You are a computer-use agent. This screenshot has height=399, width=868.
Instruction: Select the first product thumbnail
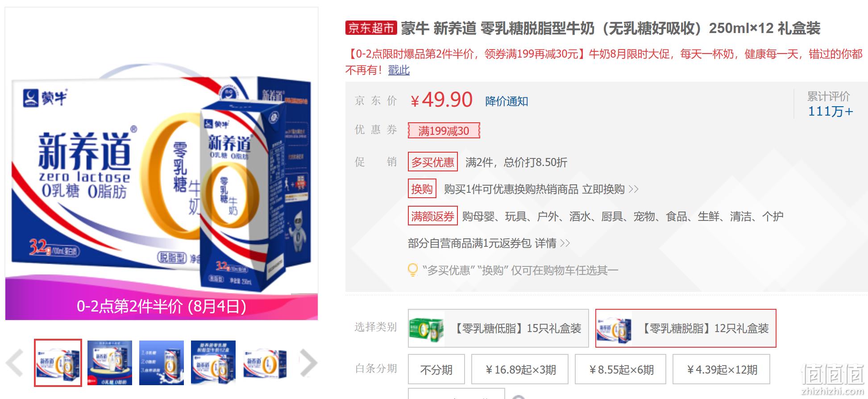pos(58,363)
